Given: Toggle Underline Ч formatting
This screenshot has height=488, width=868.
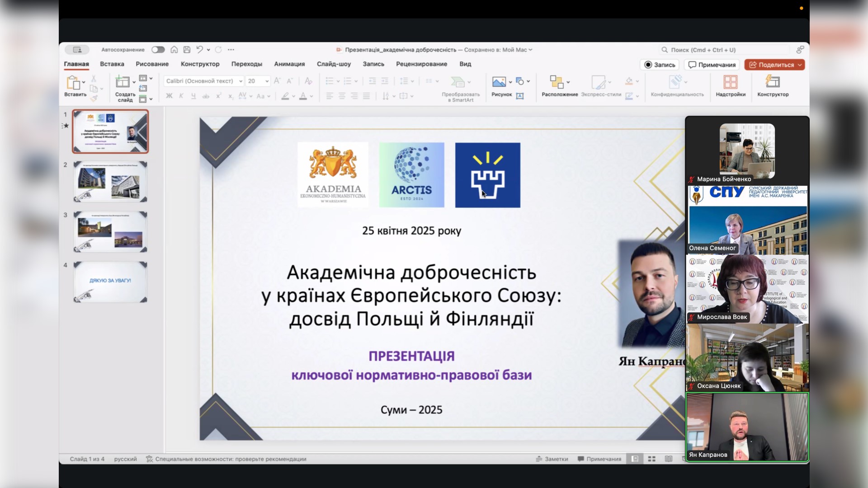Looking at the screenshot, I should point(193,96).
